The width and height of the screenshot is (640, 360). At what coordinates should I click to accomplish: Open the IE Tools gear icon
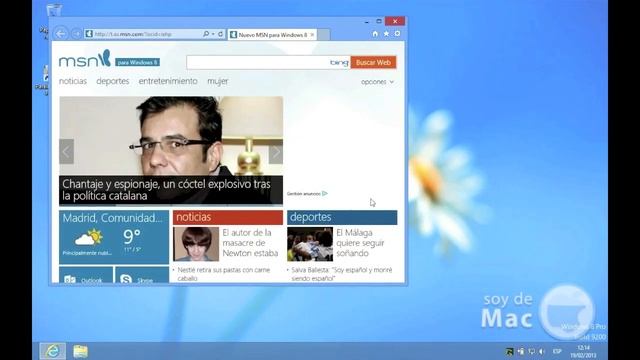pos(398,34)
